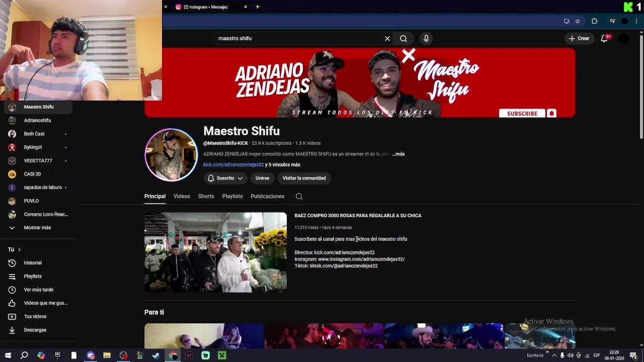The height and width of the screenshot is (362, 644).
Task: Click the Crear button
Action: point(579,38)
